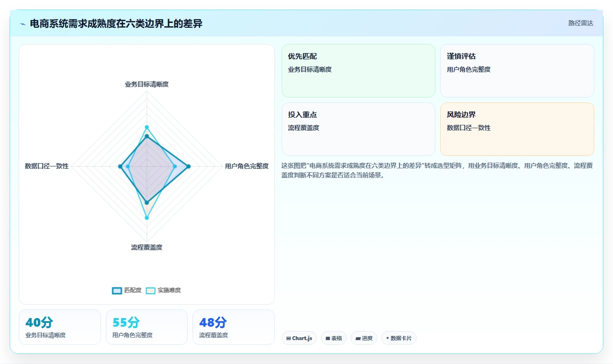Click the 实施难度 data point on 业务目标清晰度 axis
The image size is (613, 364).
(x=147, y=127)
